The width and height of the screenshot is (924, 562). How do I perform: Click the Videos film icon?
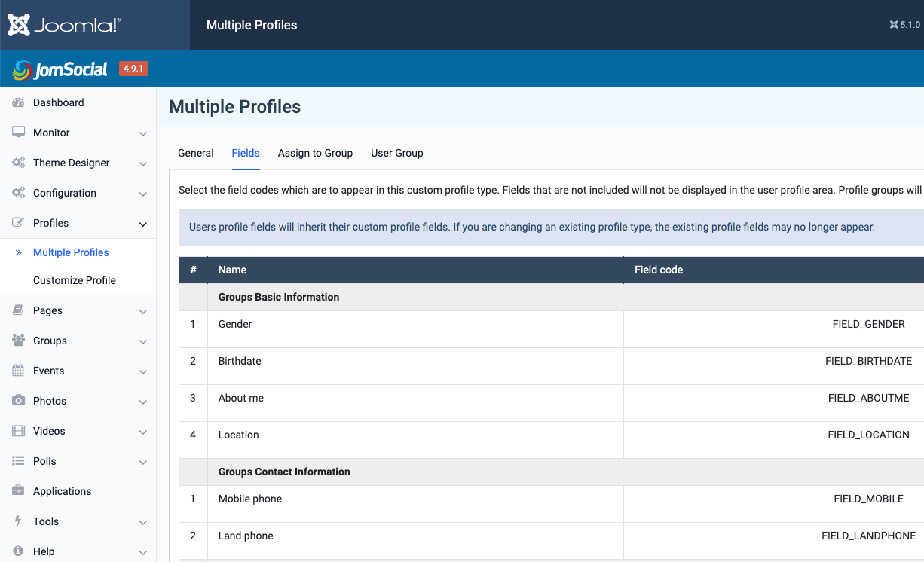coord(19,431)
